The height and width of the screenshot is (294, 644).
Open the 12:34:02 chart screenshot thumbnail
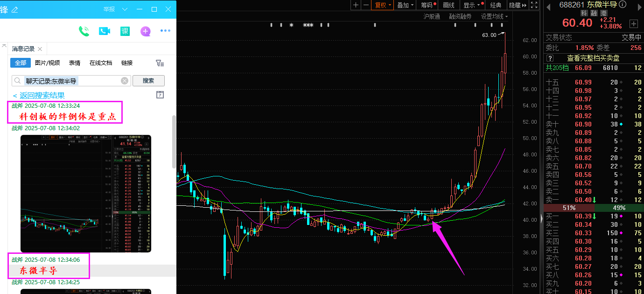pos(86,194)
